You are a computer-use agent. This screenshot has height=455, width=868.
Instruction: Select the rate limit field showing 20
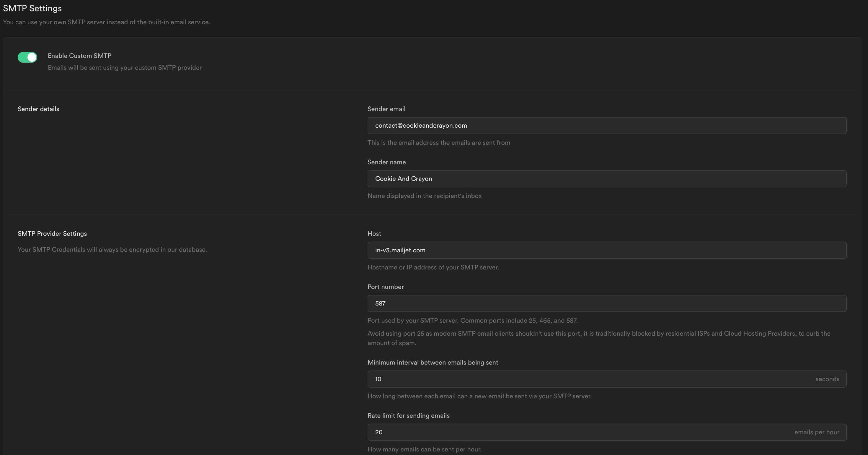573,432
